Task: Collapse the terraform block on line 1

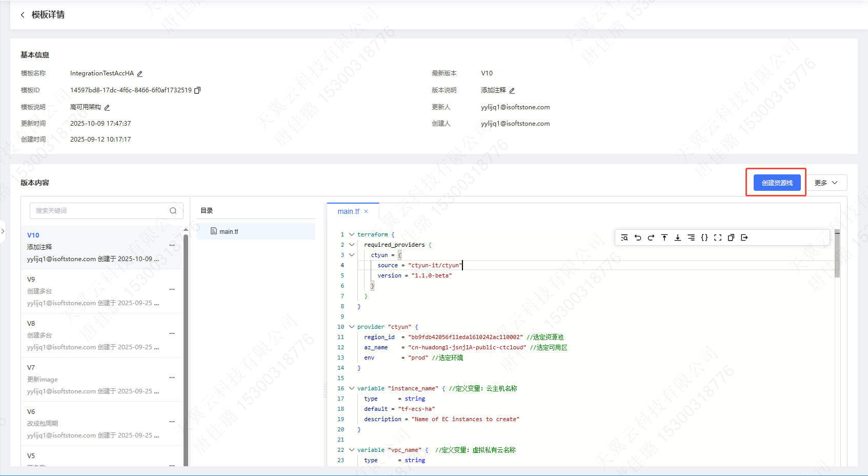Action: pos(352,234)
